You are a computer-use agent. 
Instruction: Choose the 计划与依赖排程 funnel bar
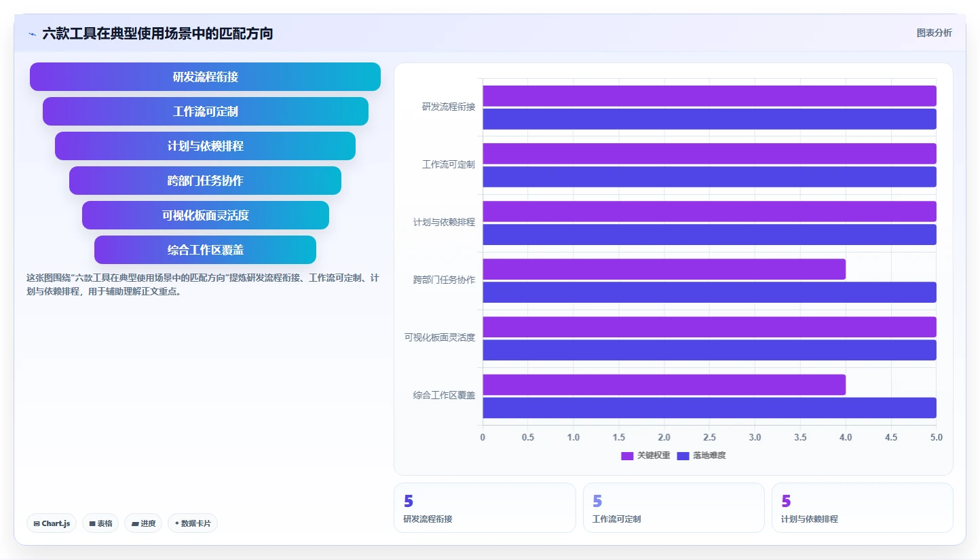coord(205,146)
